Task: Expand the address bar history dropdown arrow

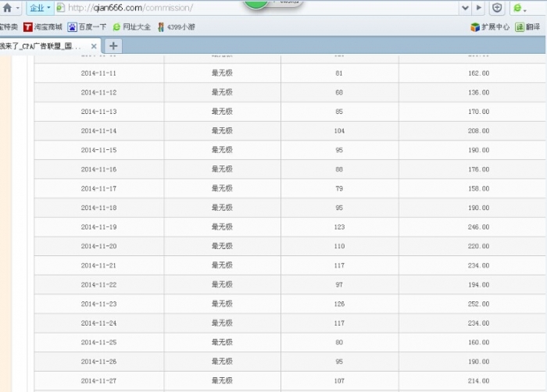Action: 465,8
